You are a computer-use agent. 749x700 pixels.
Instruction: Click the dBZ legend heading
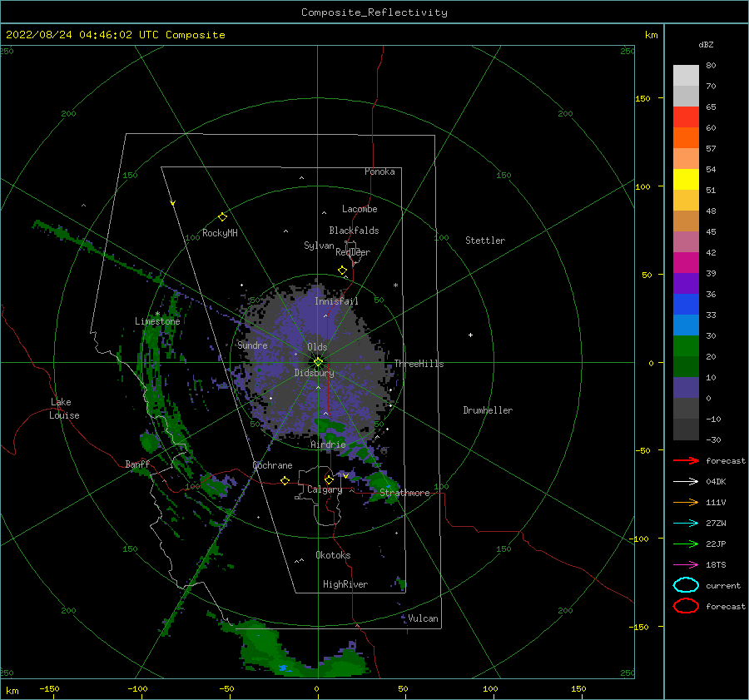point(706,45)
